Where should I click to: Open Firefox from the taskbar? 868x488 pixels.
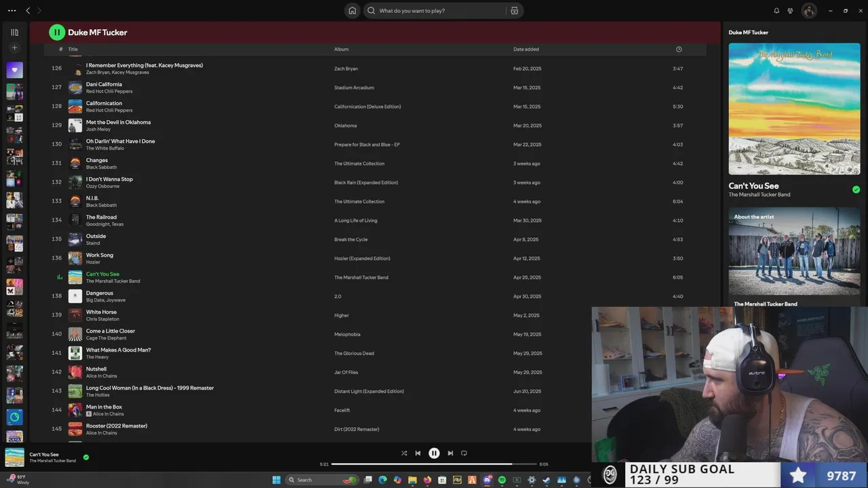(427, 480)
